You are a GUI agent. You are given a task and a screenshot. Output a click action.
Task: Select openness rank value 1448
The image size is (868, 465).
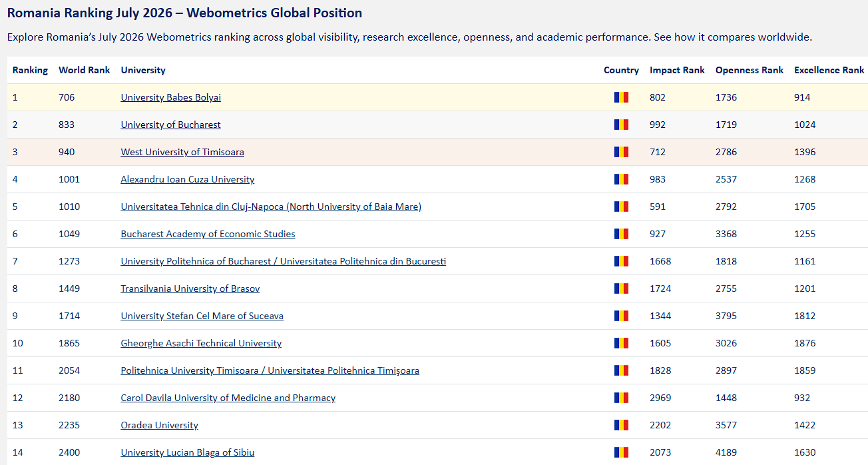pyautogui.click(x=726, y=398)
